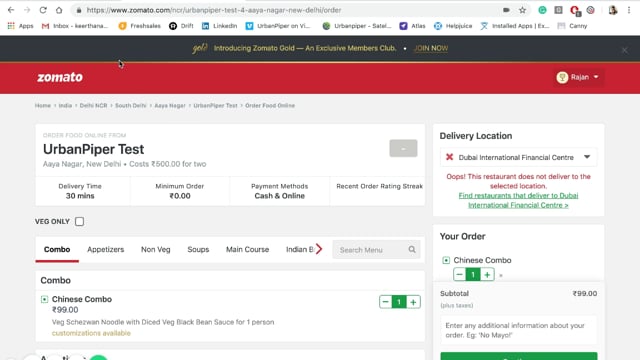640x360 pixels.
Task: Show more menu categories with red chevron
Action: [319, 249]
